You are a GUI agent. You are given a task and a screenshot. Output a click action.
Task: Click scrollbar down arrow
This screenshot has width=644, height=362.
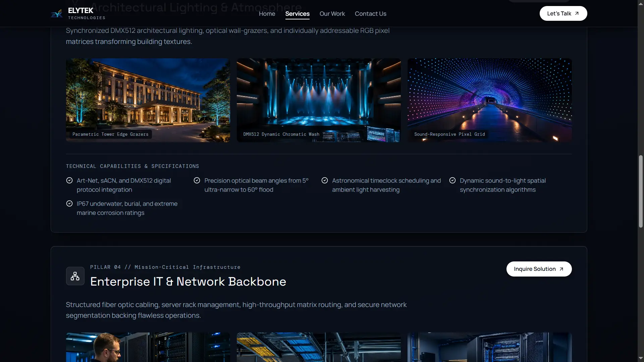(641, 359)
